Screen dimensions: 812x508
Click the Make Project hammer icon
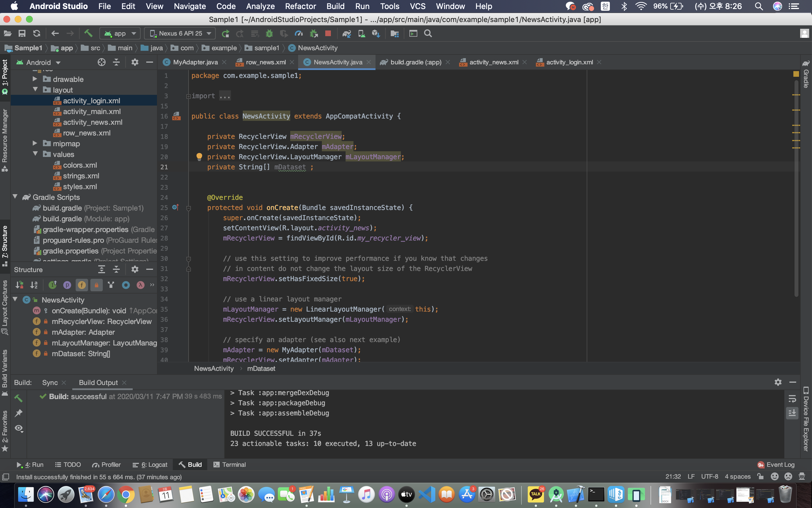88,33
